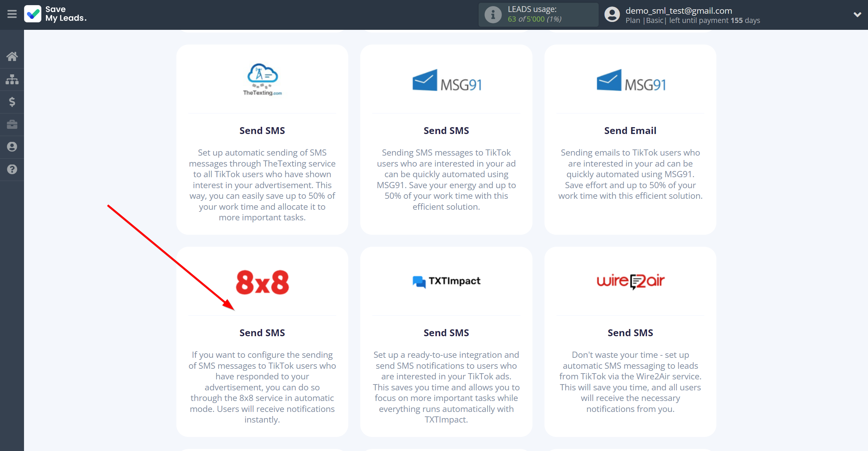
Task: Open the briefcase services icon
Action: [12, 124]
